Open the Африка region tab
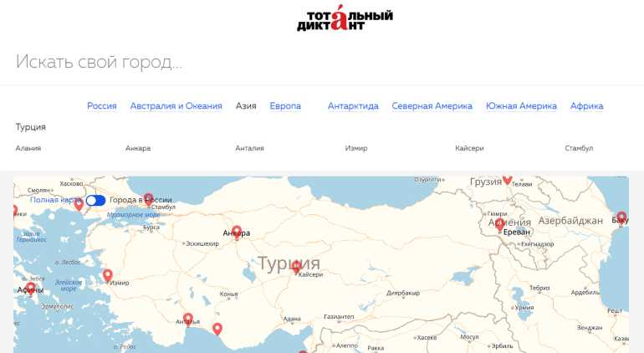644x353 pixels. 586,106
